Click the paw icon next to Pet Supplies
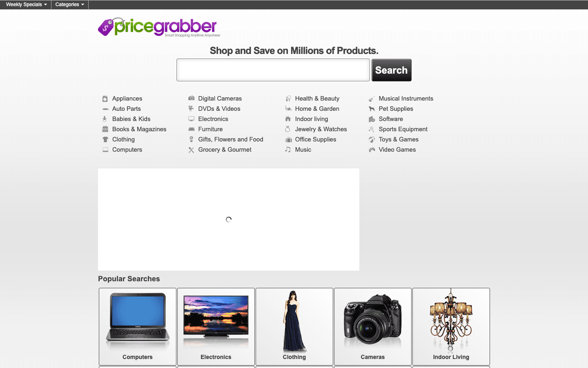 pyautogui.click(x=372, y=109)
